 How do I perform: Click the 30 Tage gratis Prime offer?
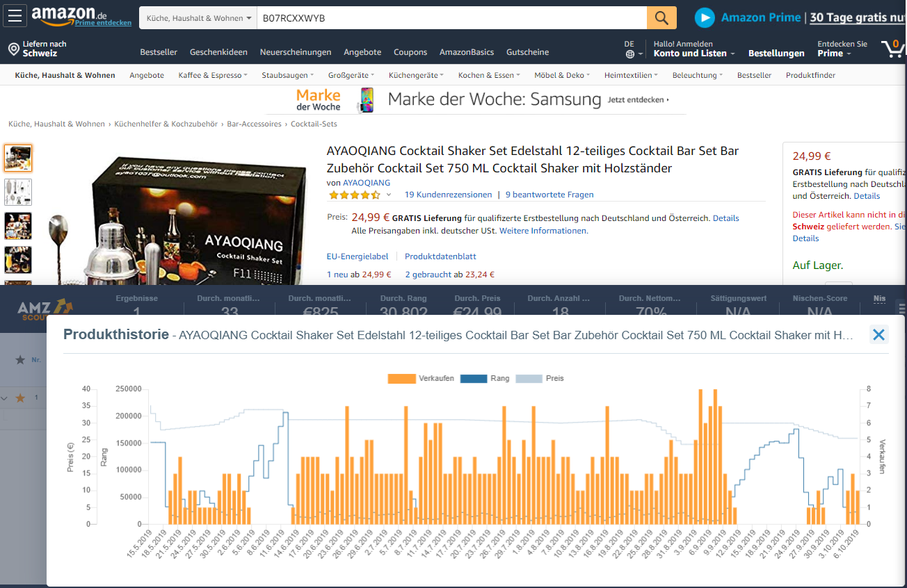coord(858,17)
